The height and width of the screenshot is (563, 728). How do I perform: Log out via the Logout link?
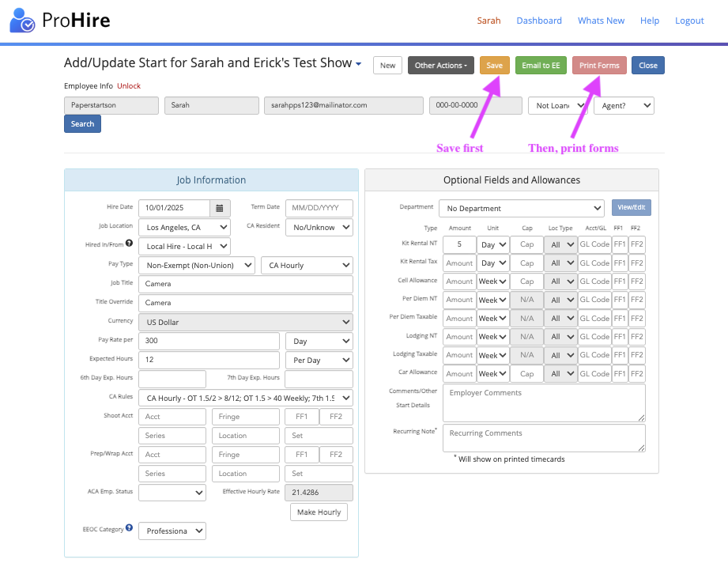(x=689, y=21)
